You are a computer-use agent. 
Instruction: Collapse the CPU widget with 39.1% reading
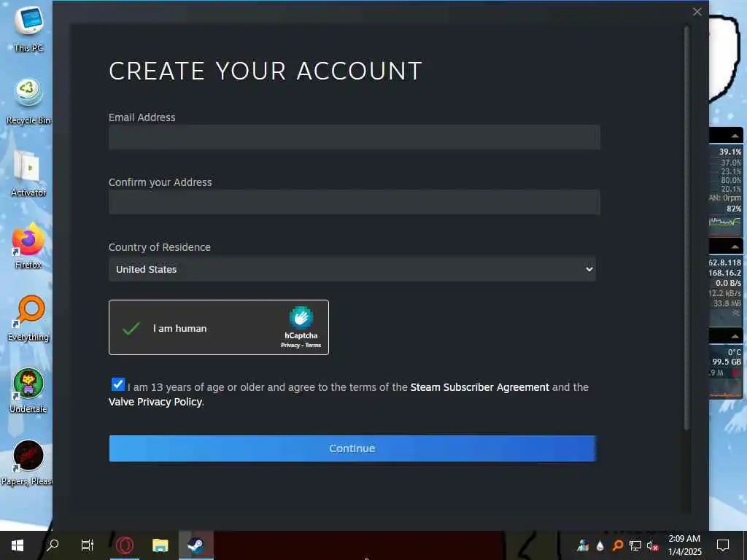pyautogui.click(x=735, y=136)
